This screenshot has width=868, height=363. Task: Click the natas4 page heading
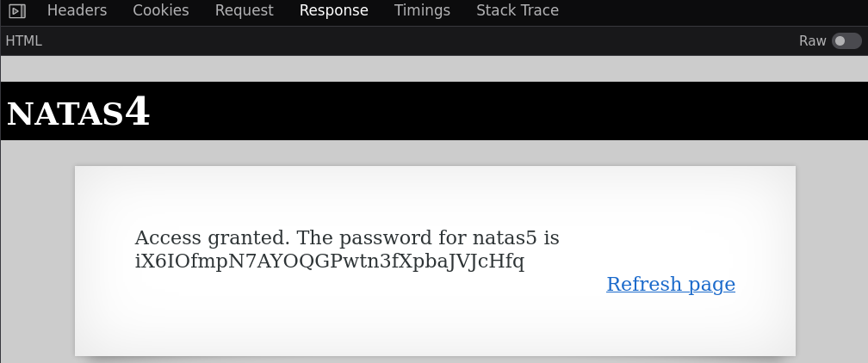click(78, 112)
